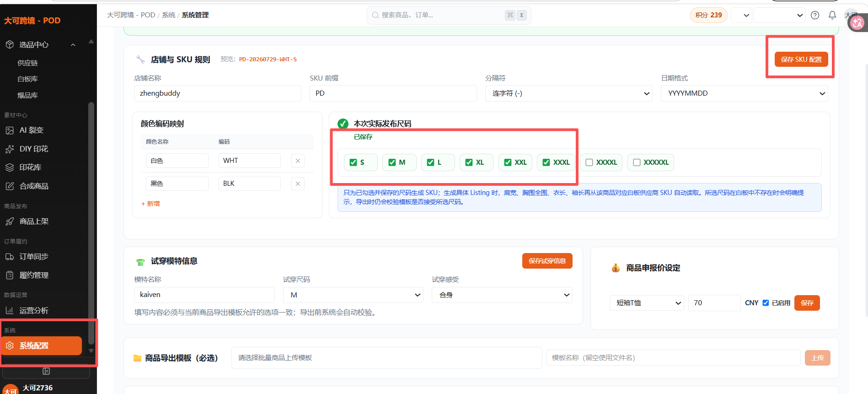Open the 试穿尺码 dropdown

pyautogui.click(x=353, y=295)
